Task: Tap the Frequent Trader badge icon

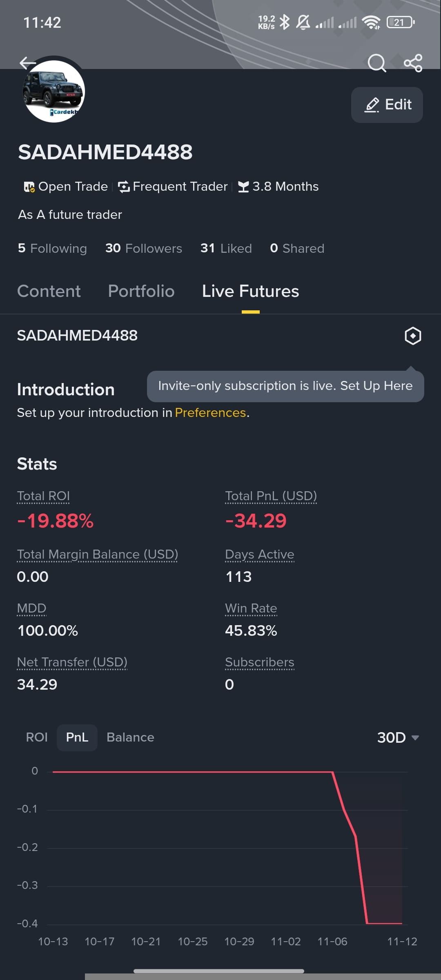Action: click(124, 187)
